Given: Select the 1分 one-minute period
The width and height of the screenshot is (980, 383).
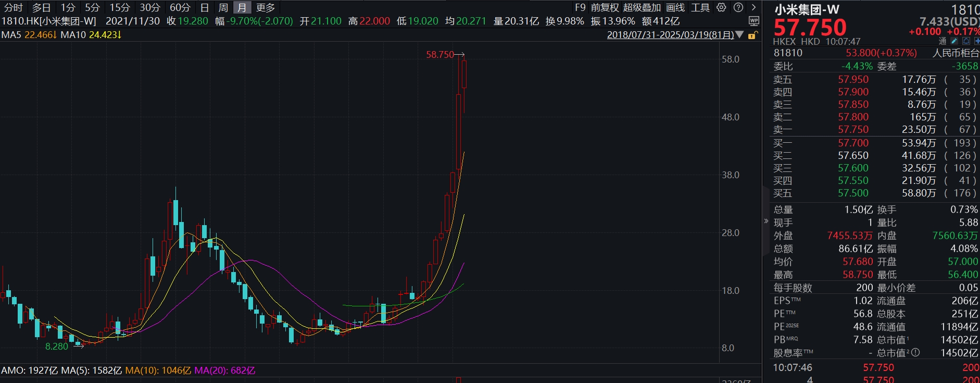Looking at the screenshot, I should (x=68, y=7).
